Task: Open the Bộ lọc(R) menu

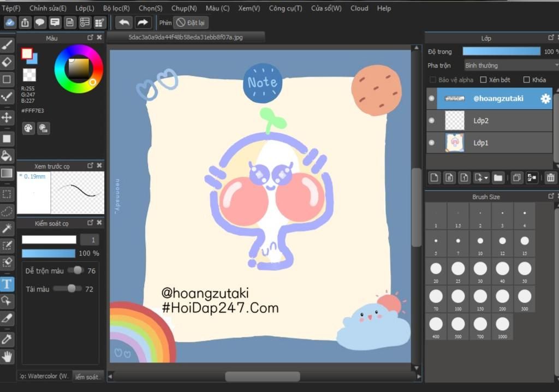Action: (x=116, y=8)
